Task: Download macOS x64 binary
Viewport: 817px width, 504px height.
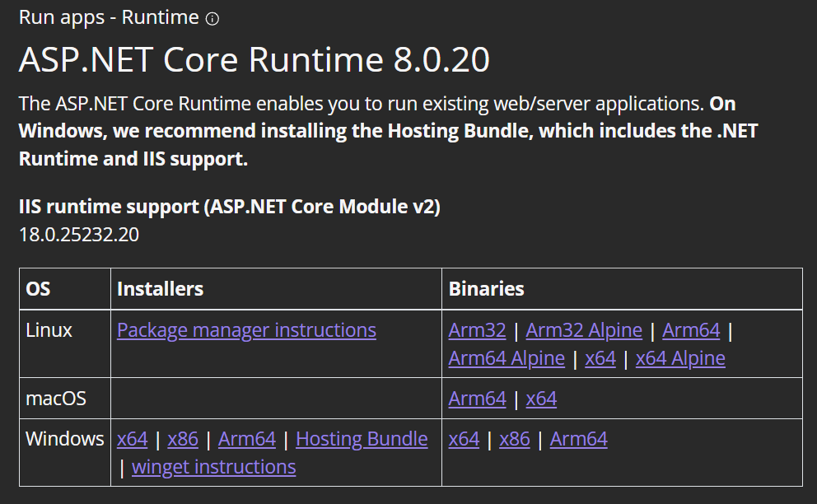Action: pos(541,399)
